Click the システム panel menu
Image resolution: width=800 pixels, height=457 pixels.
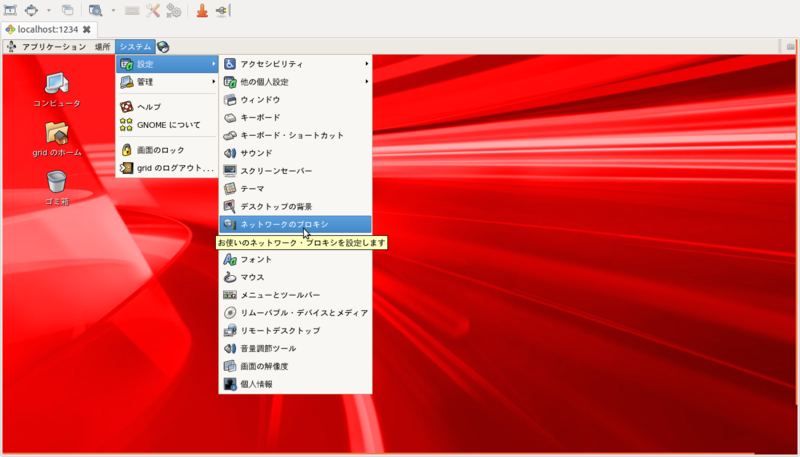click(135, 47)
